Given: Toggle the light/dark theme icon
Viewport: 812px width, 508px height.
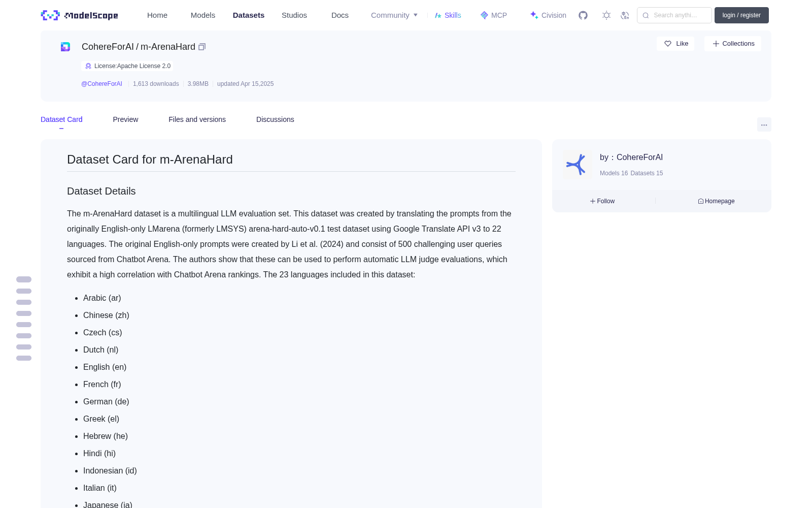Looking at the screenshot, I should [606, 15].
